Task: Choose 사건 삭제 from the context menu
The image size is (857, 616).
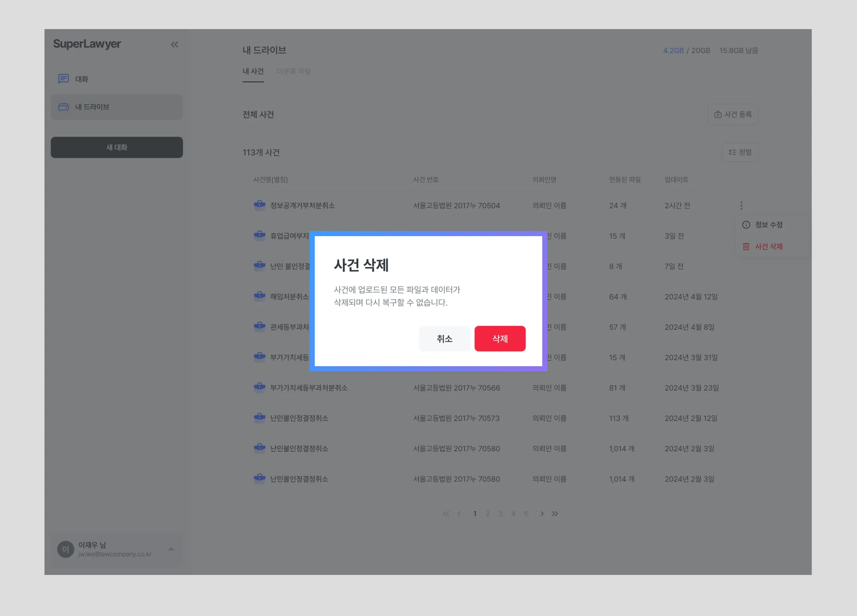Action: pyautogui.click(x=768, y=246)
